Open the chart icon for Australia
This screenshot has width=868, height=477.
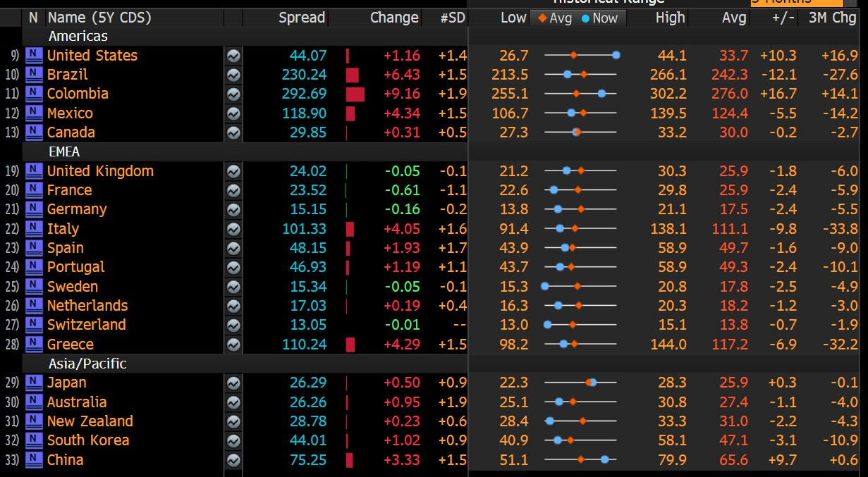click(233, 402)
